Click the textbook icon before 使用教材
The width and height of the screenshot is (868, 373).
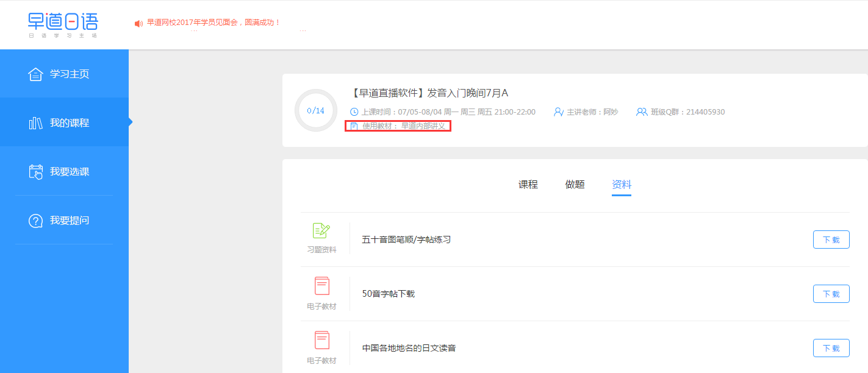pyautogui.click(x=353, y=126)
